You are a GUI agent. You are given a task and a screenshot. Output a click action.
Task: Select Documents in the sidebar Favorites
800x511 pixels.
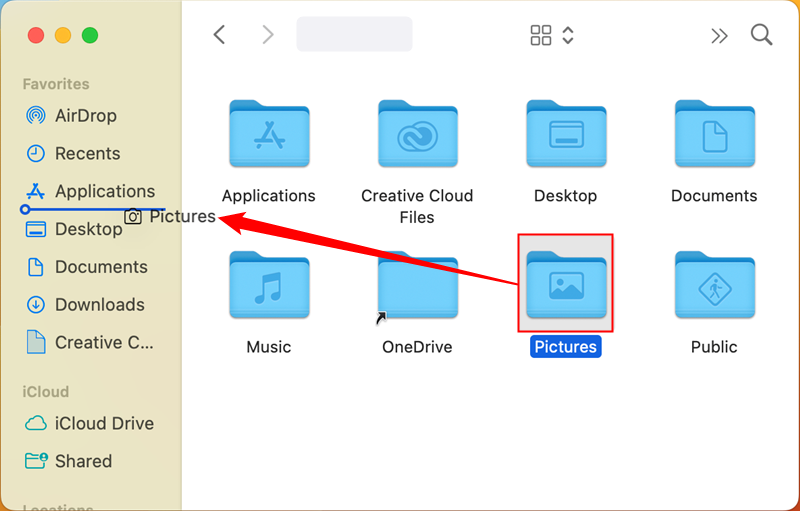point(86,267)
